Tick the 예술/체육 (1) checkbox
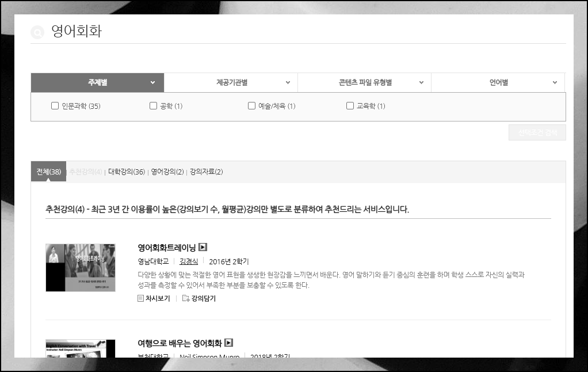Image resolution: width=588 pixels, height=372 pixels. 251,106
